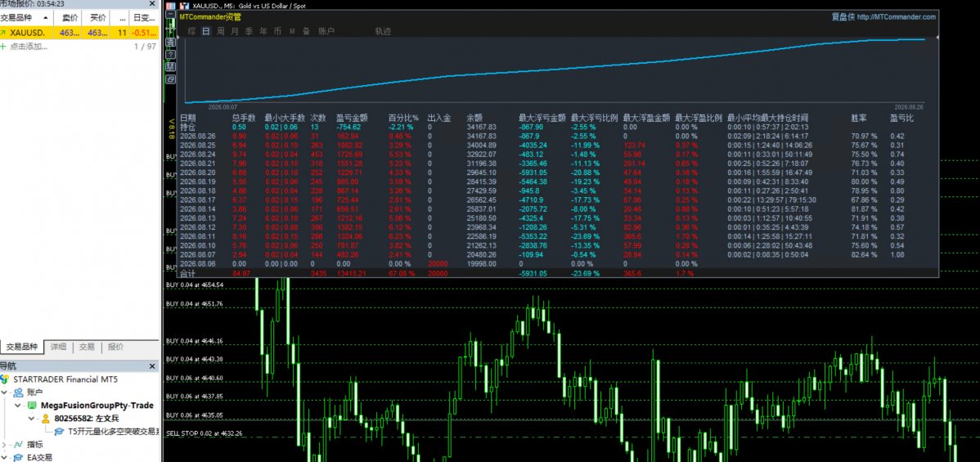Click the 卖价 column header
This screenshot has width=980, height=462.
pos(70,18)
